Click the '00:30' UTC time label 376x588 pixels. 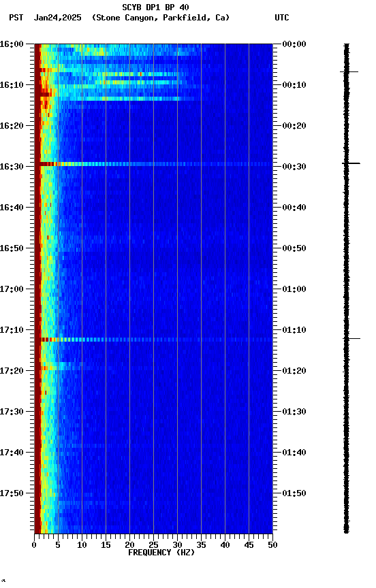pyautogui.click(x=294, y=167)
